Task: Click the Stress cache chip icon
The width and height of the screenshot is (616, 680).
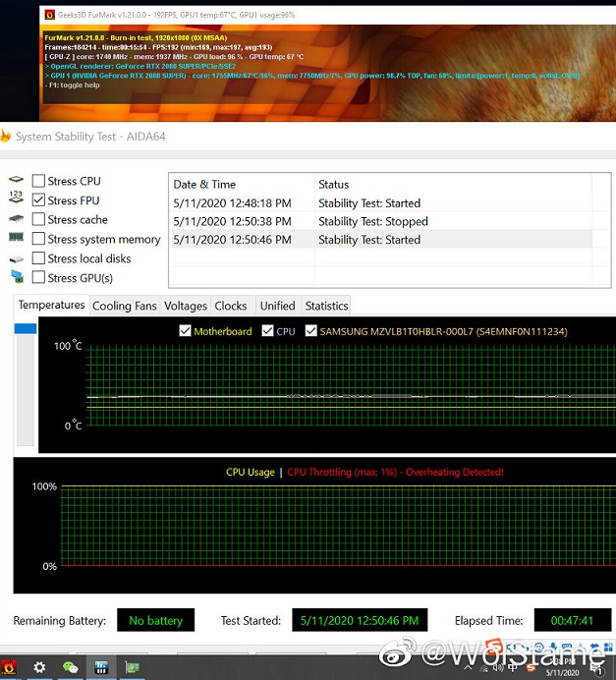Action: tap(16, 218)
